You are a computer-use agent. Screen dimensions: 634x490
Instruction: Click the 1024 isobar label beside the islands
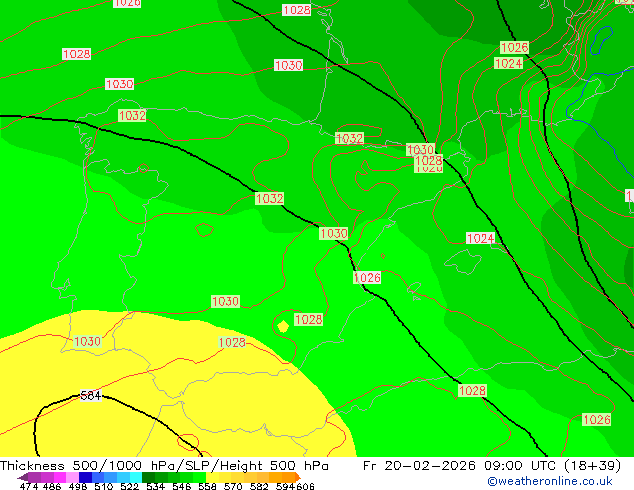pyautogui.click(x=480, y=238)
